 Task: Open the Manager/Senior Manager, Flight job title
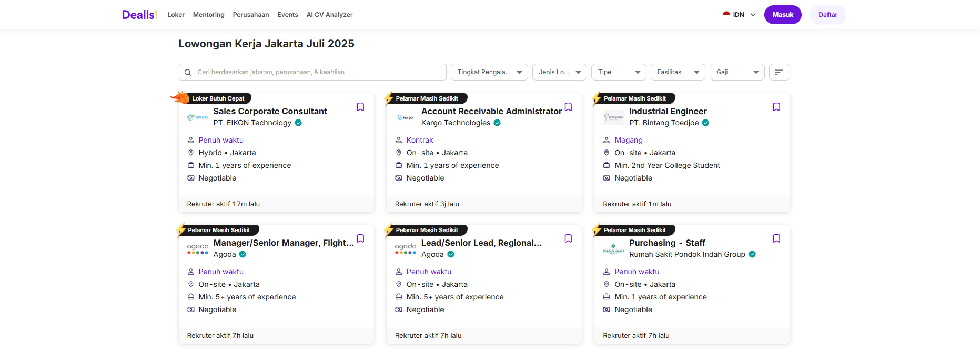coord(284,243)
